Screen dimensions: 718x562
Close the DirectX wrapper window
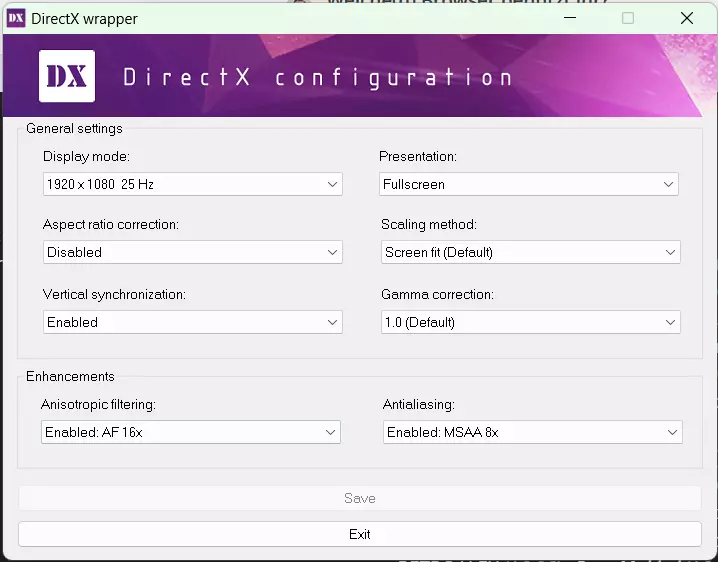pos(687,18)
